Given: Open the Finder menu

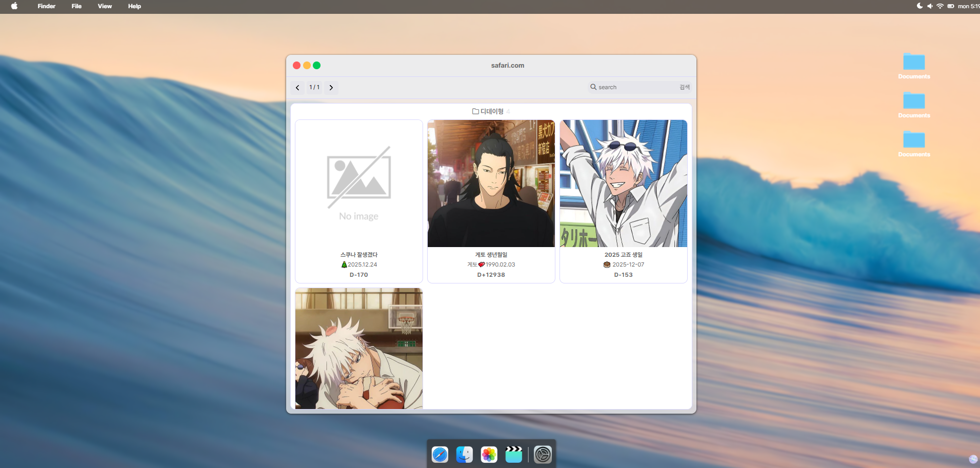Looking at the screenshot, I should (x=47, y=6).
